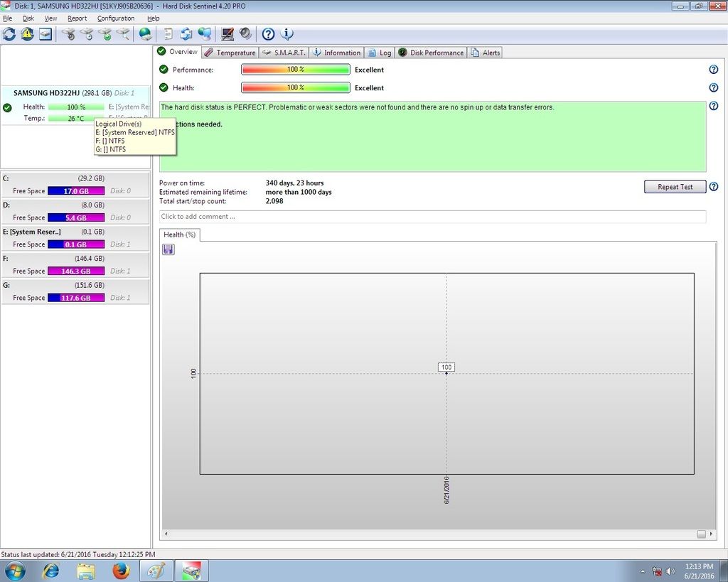Click the disk with green check toolbar icon

(x=105, y=33)
